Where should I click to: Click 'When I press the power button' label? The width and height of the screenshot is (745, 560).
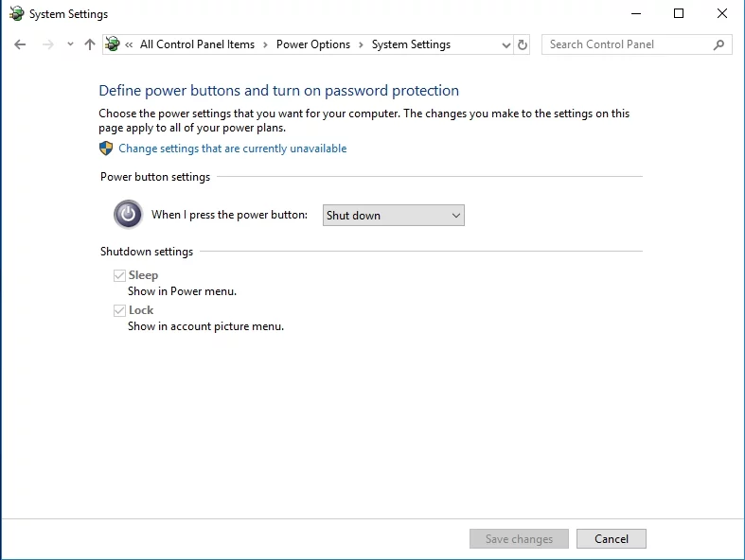pyautogui.click(x=229, y=215)
